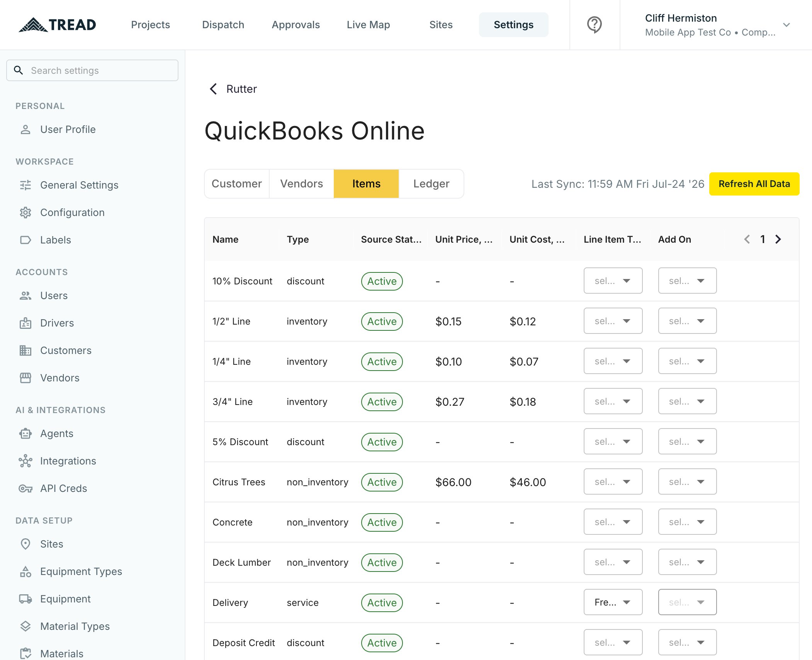Switch to the Customer tab
Screen dimensions: 812x660
[x=237, y=184]
